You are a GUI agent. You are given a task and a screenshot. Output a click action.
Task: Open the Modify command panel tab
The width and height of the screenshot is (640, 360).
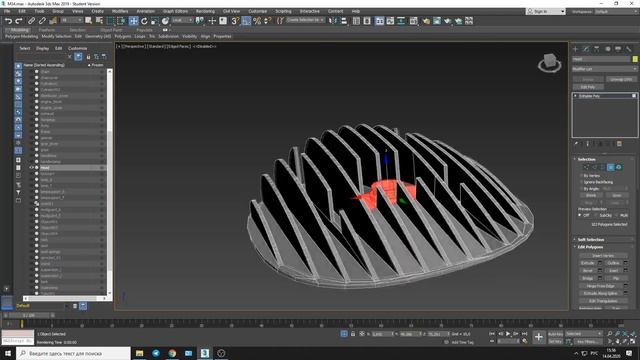coord(586,49)
